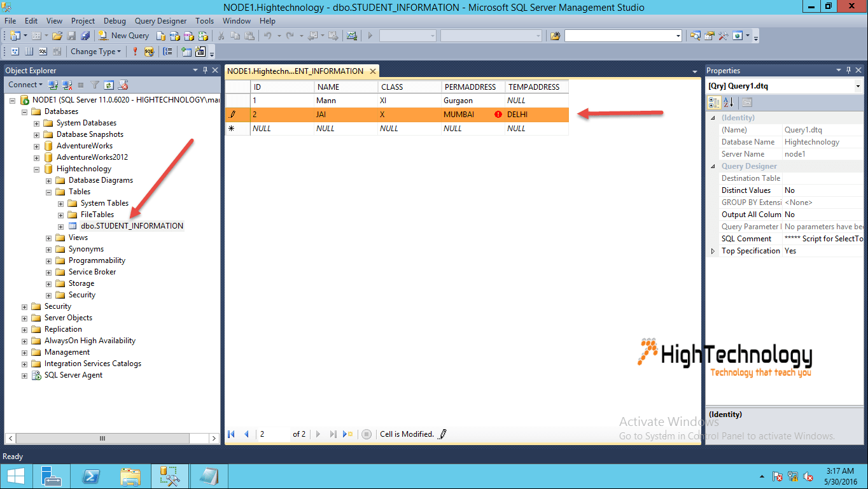Viewport: 868px width, 489px height.
Task: Open the Project menu
Action: pos(83,21)
